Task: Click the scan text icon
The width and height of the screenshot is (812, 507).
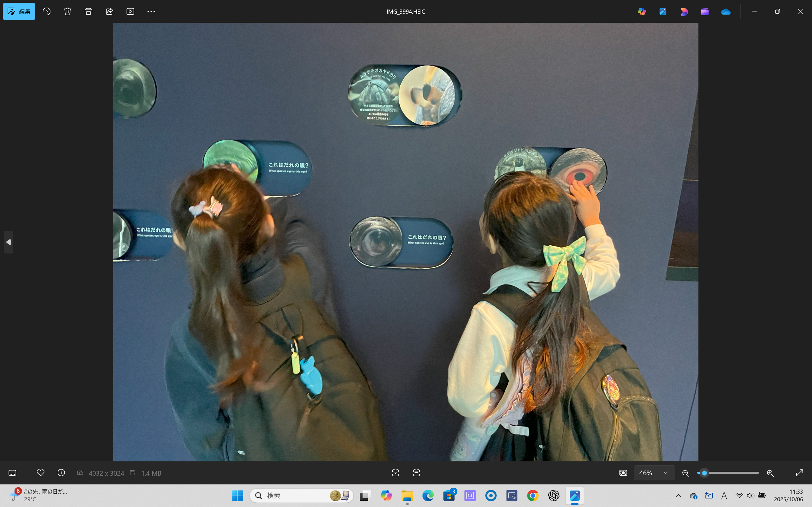Action: (416, 473)
